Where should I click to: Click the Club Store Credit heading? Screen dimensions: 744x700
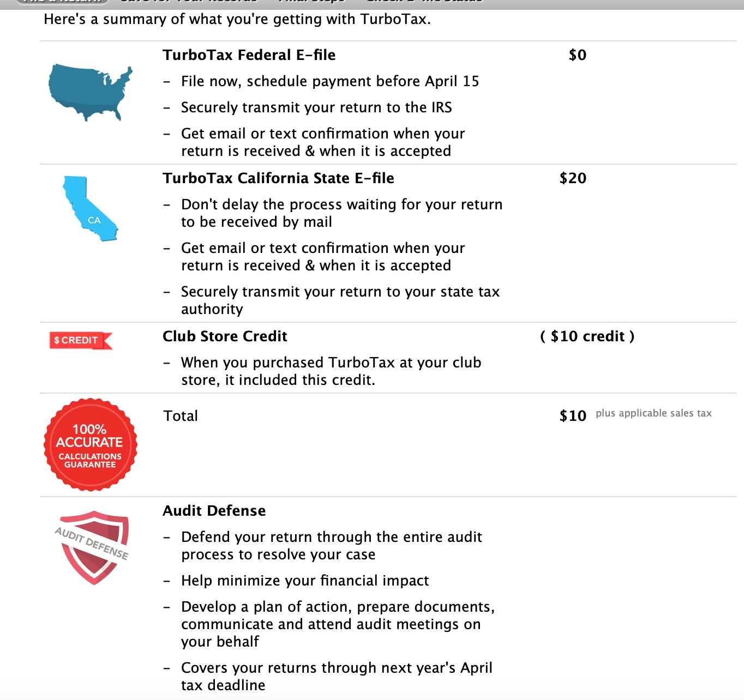225,336
